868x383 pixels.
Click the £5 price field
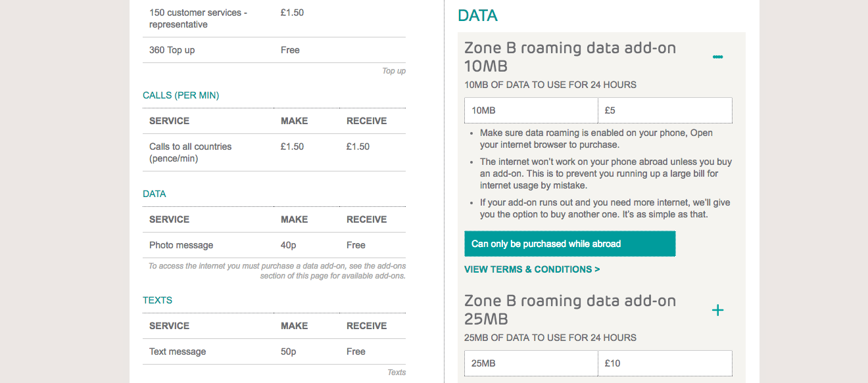[664, 110]
